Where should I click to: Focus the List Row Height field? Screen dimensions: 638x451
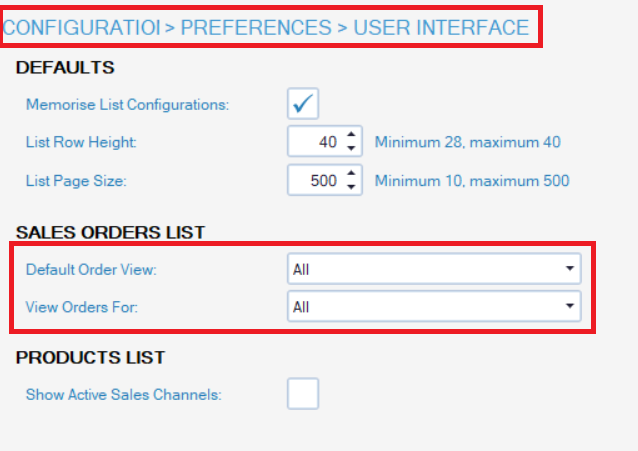coord(314,142)
